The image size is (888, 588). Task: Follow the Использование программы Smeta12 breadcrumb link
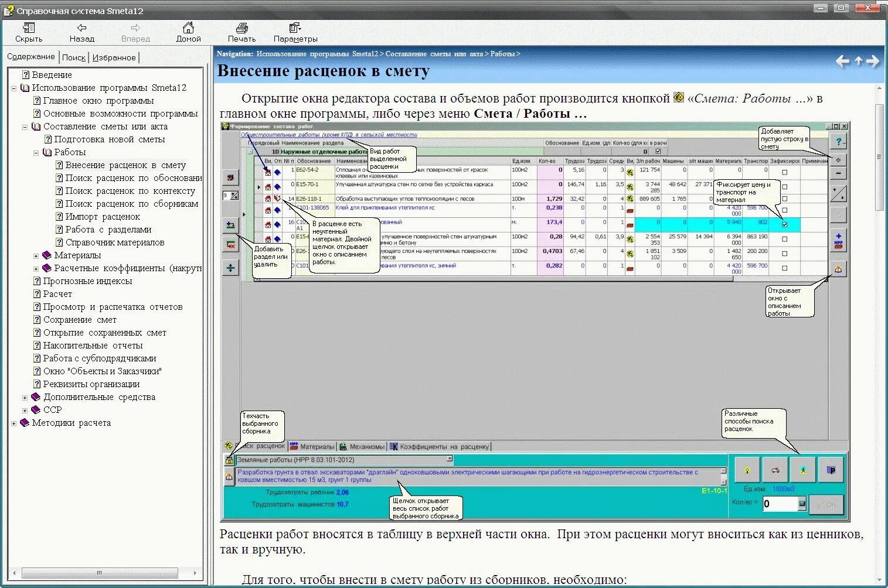[317, 54]
